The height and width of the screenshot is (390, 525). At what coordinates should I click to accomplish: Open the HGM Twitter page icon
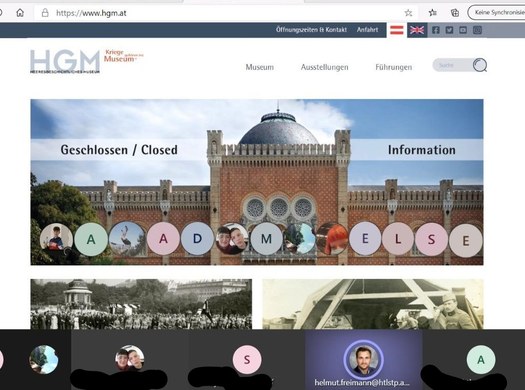click(x=449, y=30)
